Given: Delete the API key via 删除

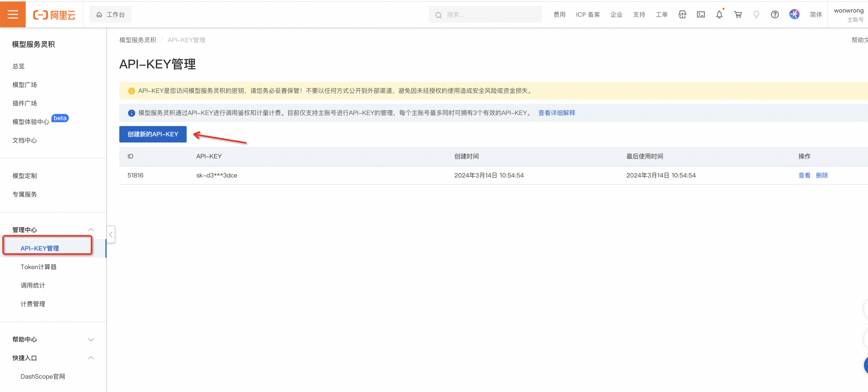Looking at the screenshot, I should coord(822,175).
